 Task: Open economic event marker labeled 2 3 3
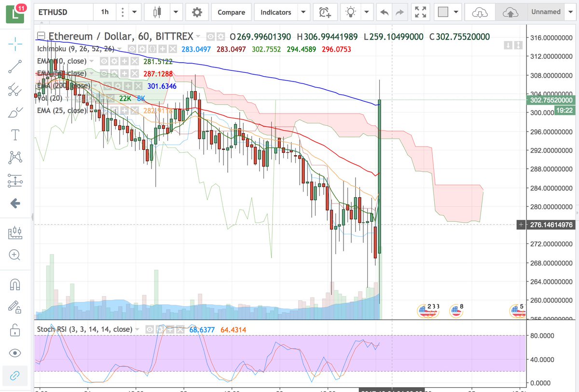427,311
